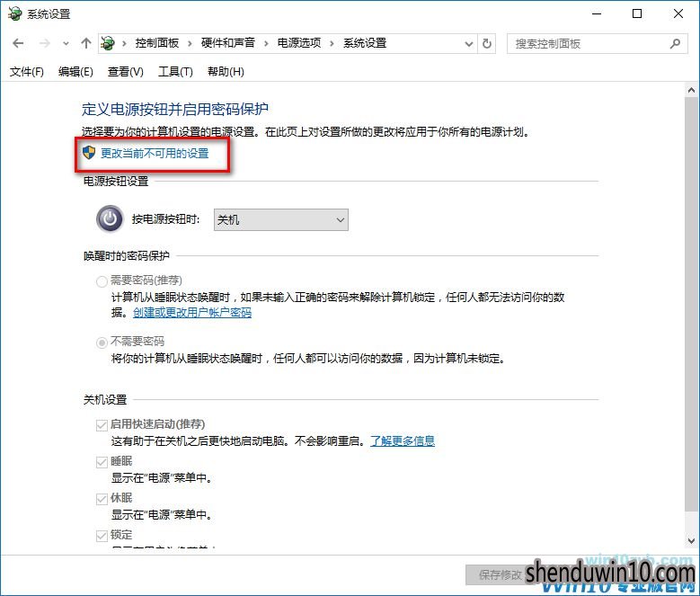This screenshot has height=596, width=700.
Task: Click the UAC shield icon
Action: coord(89,153)
